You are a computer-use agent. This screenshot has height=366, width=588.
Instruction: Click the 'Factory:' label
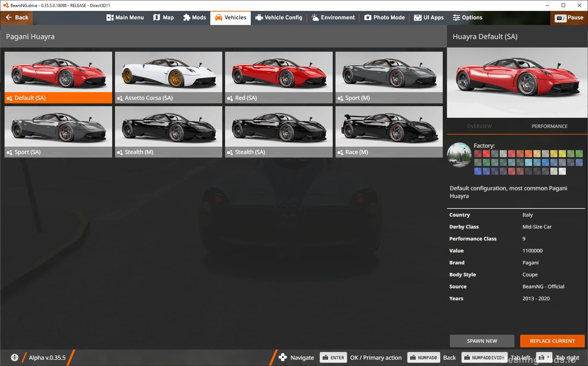click(484, 146)
